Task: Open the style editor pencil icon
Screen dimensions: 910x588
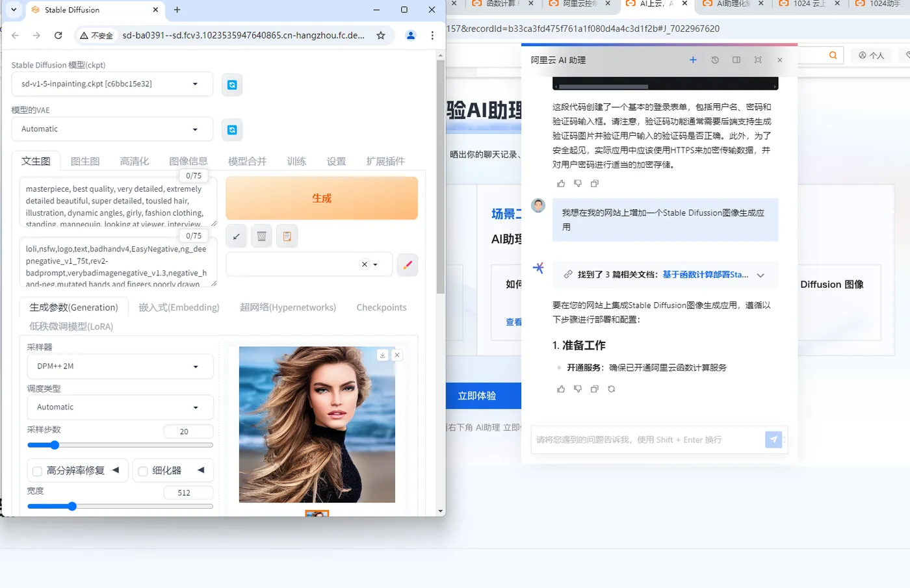Action: [x=408, y=264]
